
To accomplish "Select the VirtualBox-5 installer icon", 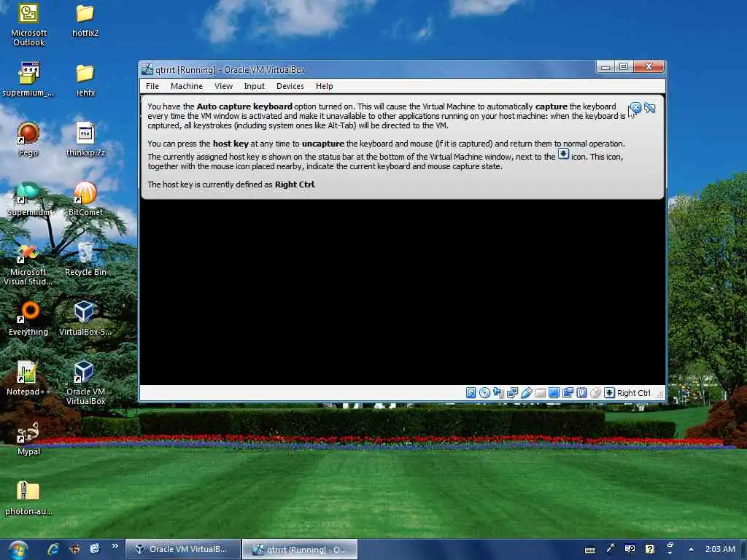I will point(85,319).
